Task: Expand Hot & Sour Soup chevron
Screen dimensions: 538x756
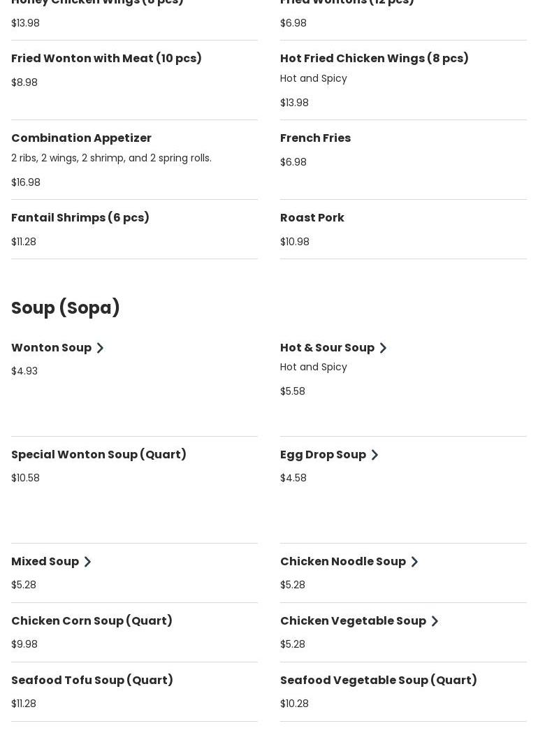Action: tap(383, 348)
